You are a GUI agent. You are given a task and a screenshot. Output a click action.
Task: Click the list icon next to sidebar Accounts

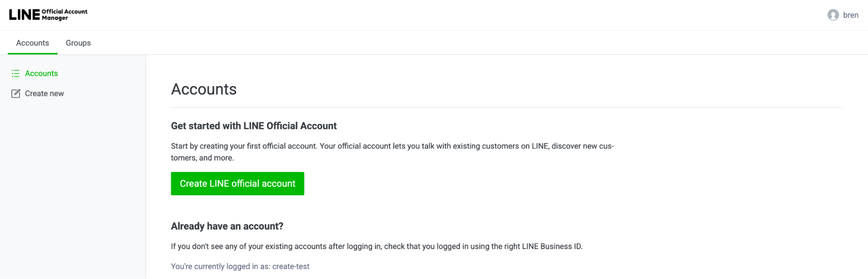[x=16, y=73]
